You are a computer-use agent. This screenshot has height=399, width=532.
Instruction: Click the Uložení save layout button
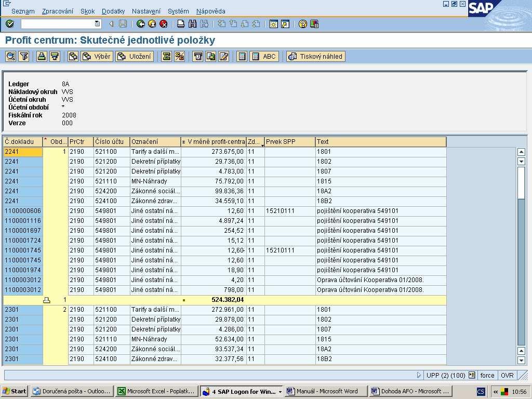tap(135, 56)
